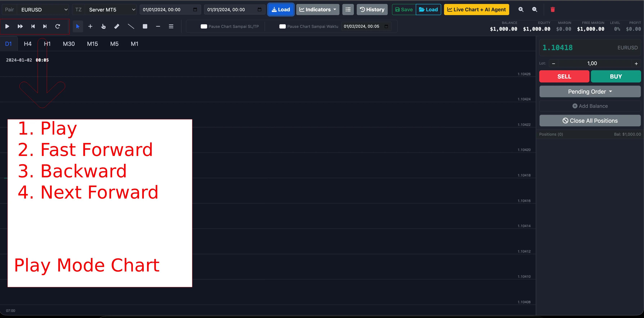644x318 pixels.
Task: Click the red trash delete icon
Action: click(553, 10)
